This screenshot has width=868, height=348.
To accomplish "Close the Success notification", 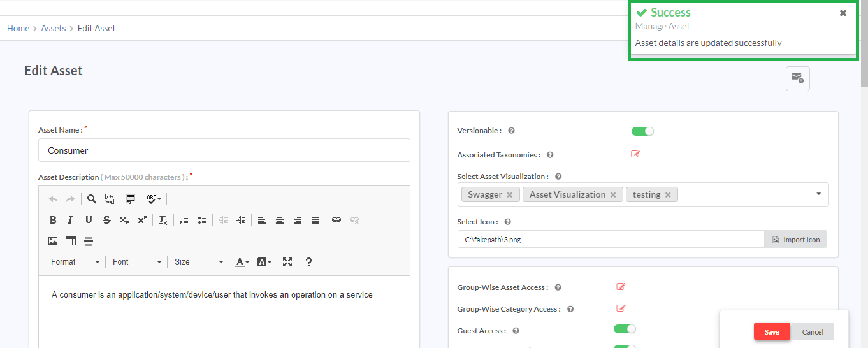I will 843,13.
